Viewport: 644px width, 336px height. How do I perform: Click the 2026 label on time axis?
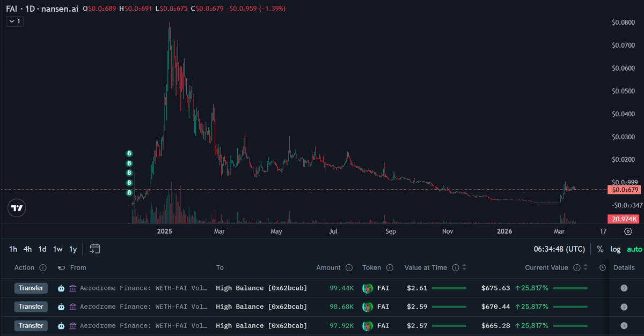(x=504, y=232)
